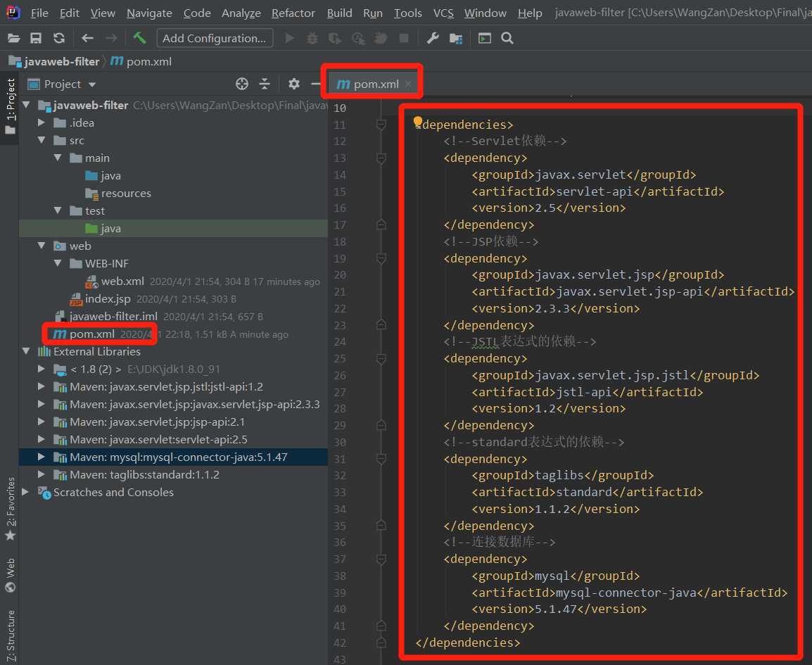This screenshot has height=665, width=812.
Task: Select index.jsp in the project tree
Action: (107, 299)
